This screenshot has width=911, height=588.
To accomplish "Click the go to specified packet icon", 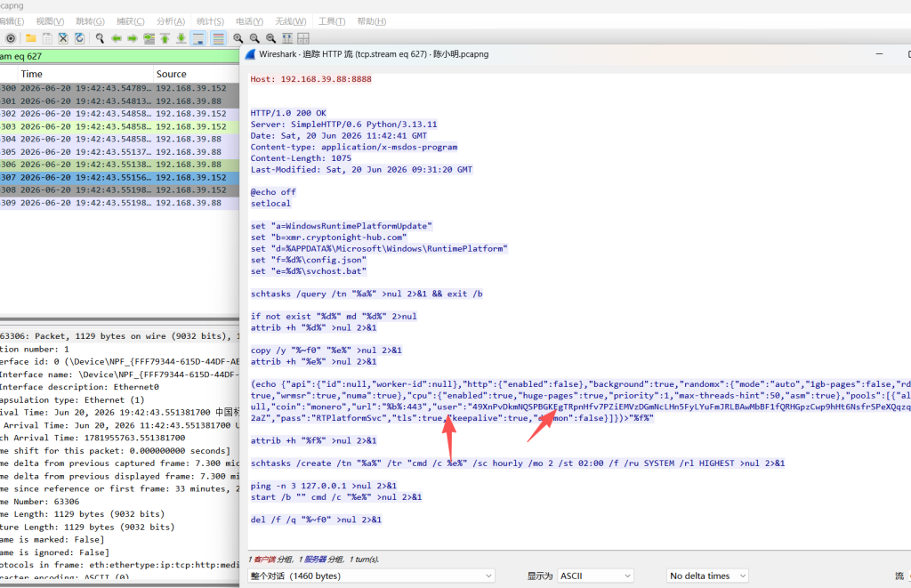I will [149, 38].
